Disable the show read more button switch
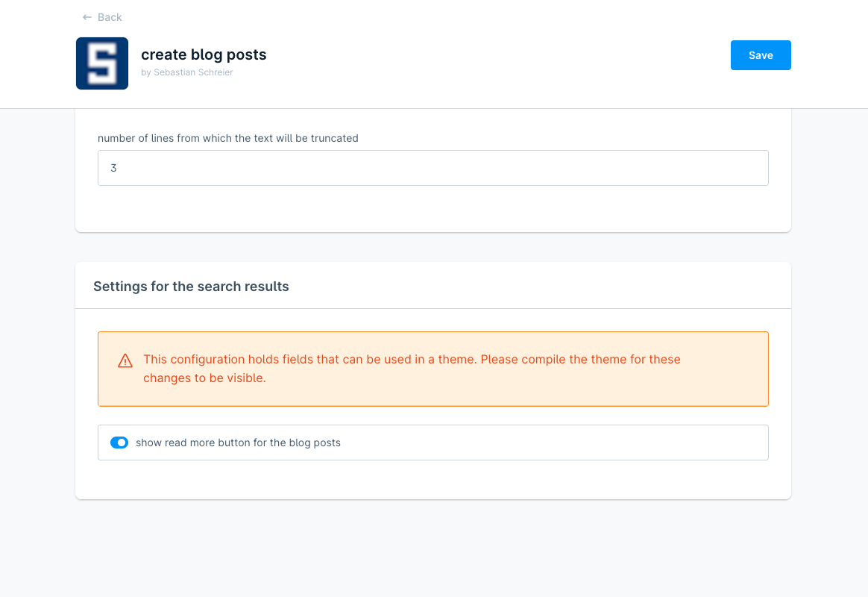The image size is (868, 597). click(x=119, y=443)
